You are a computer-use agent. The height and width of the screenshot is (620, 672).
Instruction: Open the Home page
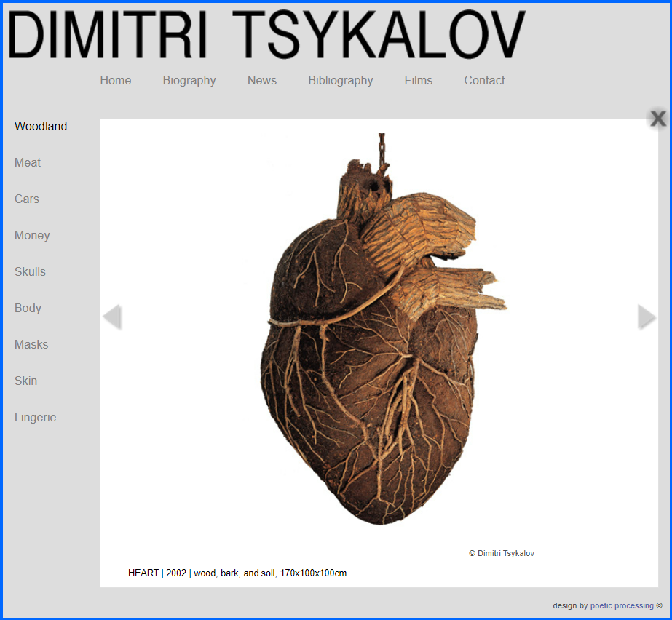coord(115,80)
